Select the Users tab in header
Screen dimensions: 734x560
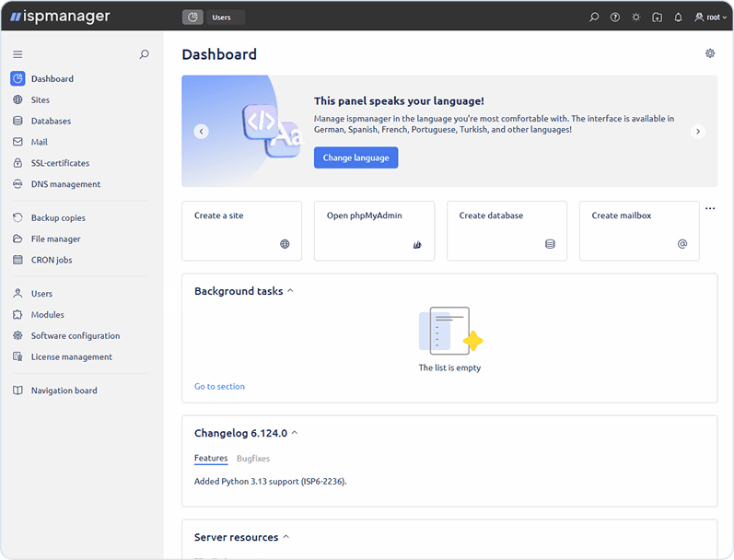pos(221,17)
